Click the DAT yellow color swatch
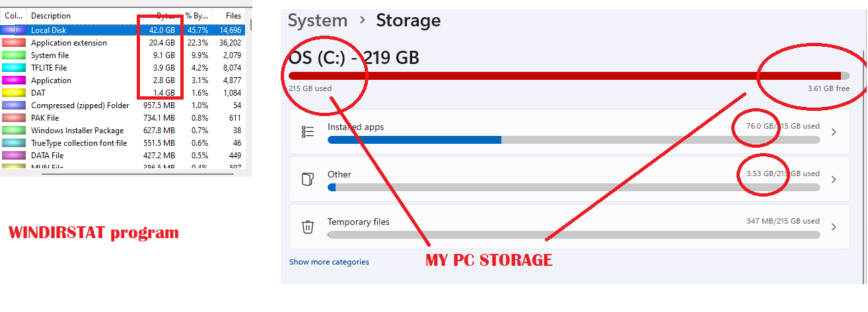 [14, 93]
